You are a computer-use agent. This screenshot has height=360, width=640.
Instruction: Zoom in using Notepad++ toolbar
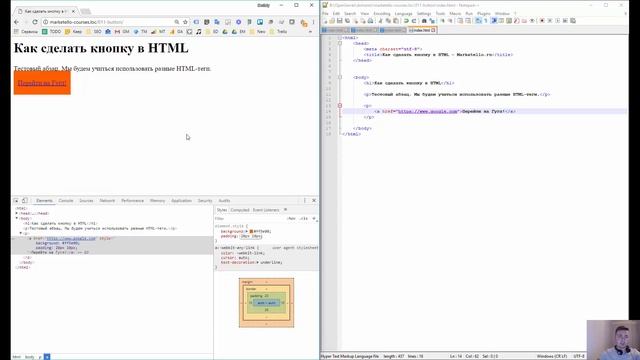(442, 21)
